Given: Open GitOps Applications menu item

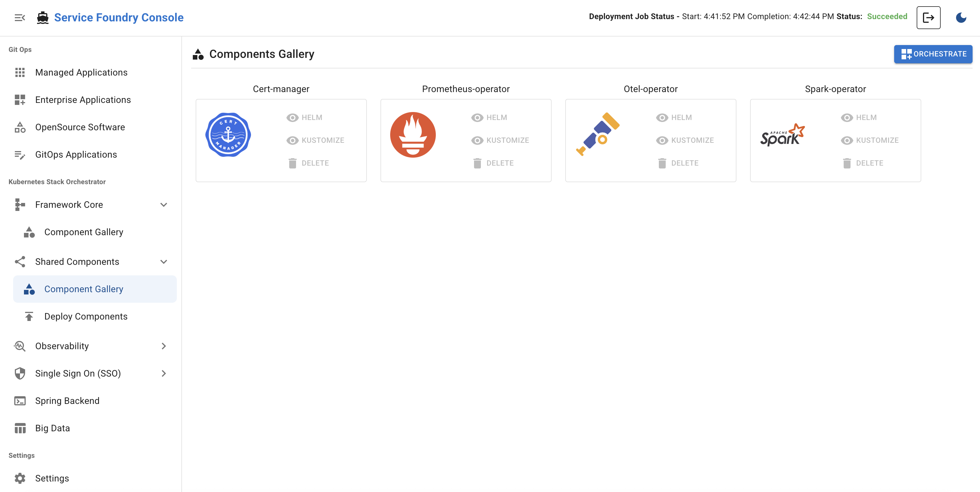Looking at the screenshot, I should click(90, 154).
